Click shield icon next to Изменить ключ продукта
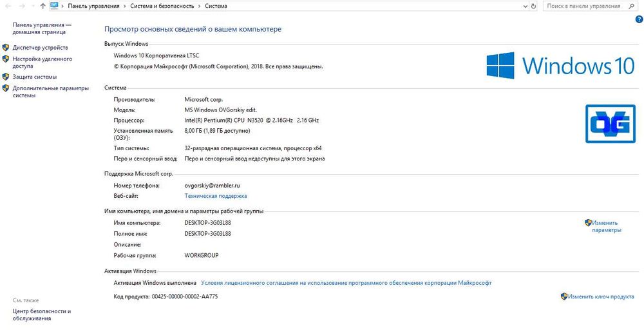Screen dimensions: 644x330 [x=564, y=296]
